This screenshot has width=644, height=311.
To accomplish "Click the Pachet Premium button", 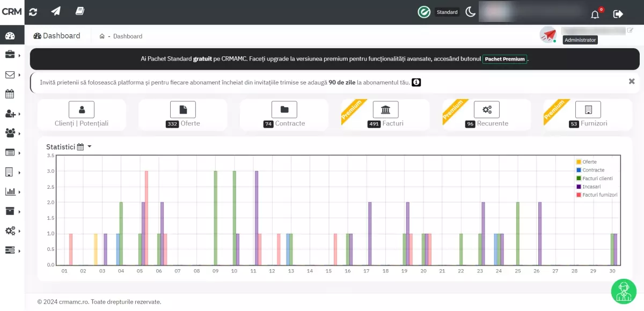I will [x=504, y=59].
